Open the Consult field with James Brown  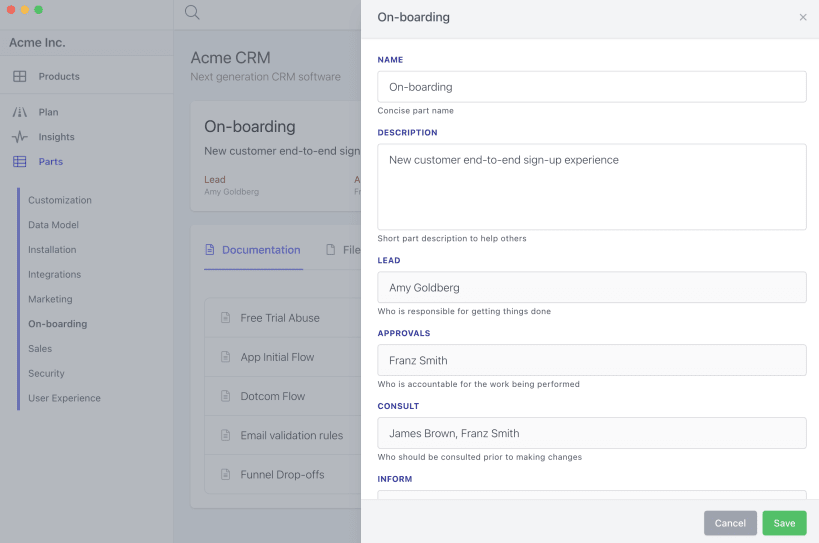coord(592,433)
